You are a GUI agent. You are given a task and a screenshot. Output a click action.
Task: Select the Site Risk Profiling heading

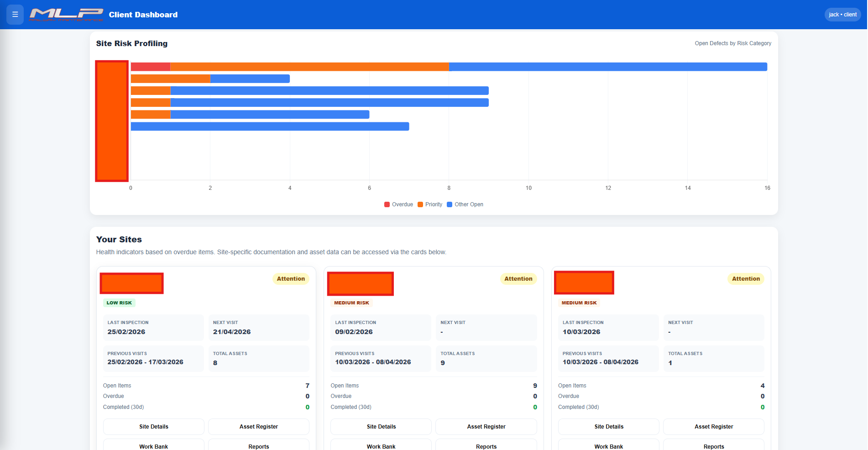click(131, 43)
